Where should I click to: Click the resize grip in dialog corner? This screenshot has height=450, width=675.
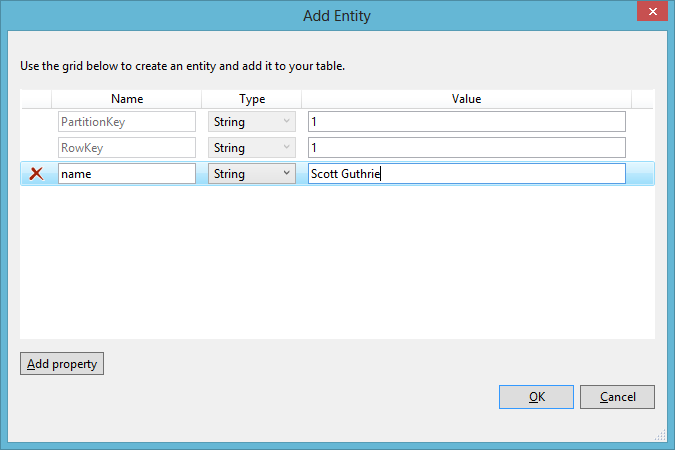[x=661, y=436]
